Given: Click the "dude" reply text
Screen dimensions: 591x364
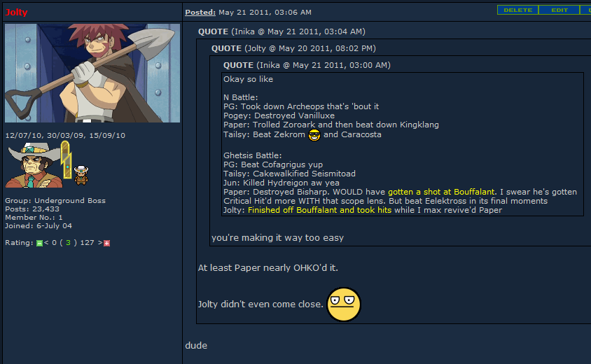Looking at the screenshot, I should point(196,346).
